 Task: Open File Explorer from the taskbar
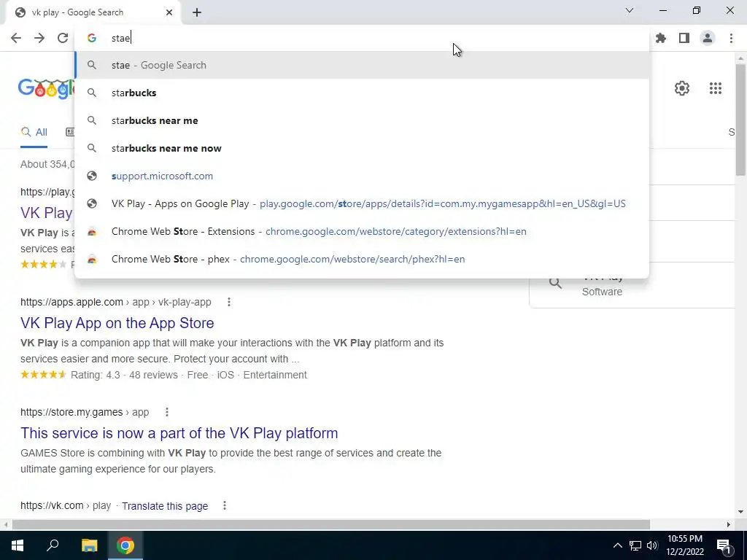pos(89,545)
